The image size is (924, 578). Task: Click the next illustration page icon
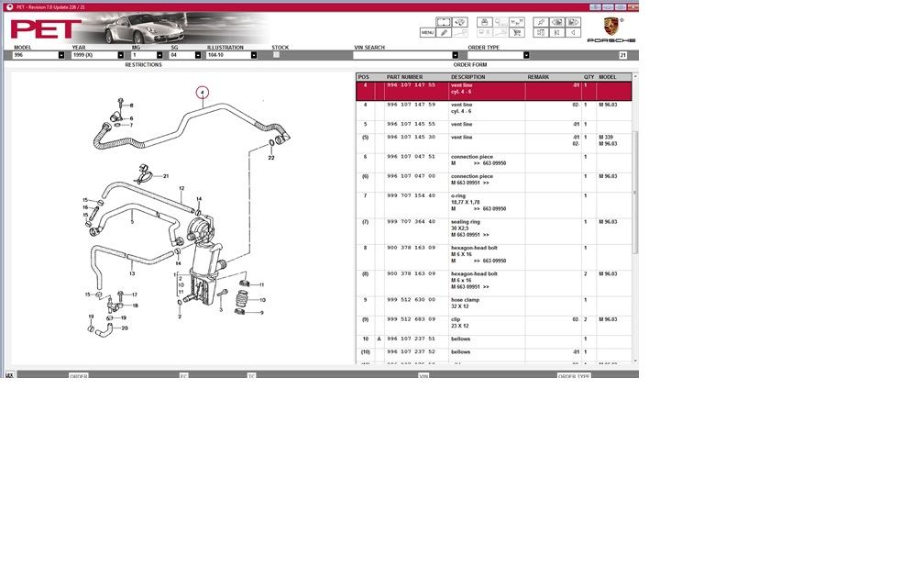point(573,22)
